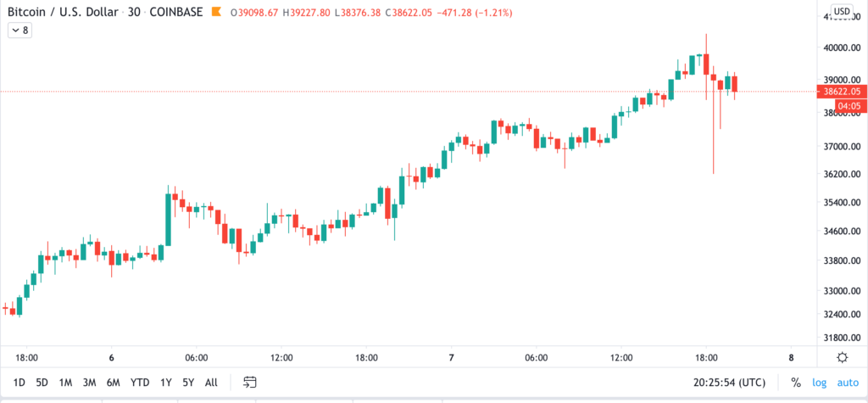
Task: Open timezone menu showing 20:25:54 (UTC)
Action: (729, 382)
